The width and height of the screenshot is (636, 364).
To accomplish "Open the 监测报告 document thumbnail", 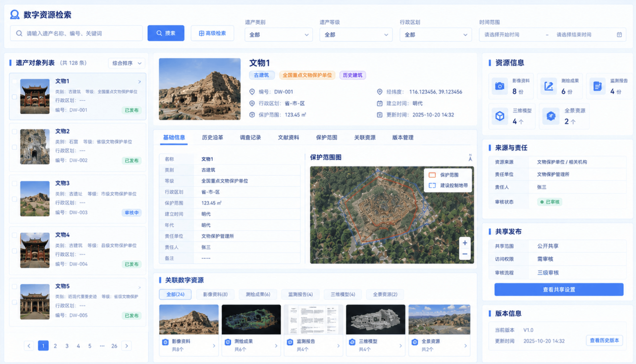I will tap(313, 319).
